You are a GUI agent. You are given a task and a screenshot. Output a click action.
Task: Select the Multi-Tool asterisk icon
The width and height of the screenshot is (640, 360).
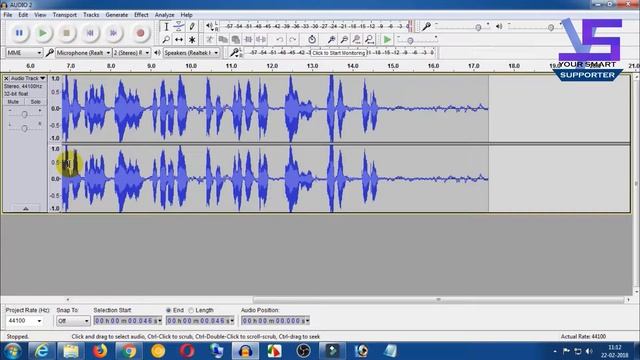(192, 40)
